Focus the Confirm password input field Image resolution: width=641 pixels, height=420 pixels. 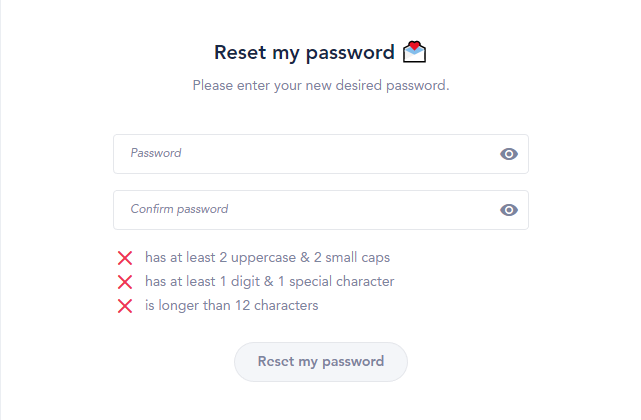point(321,210)
